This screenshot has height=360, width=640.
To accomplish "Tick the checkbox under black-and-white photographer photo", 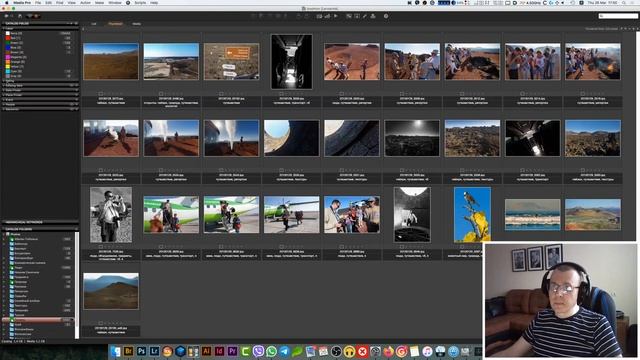I will coord(100,247).
